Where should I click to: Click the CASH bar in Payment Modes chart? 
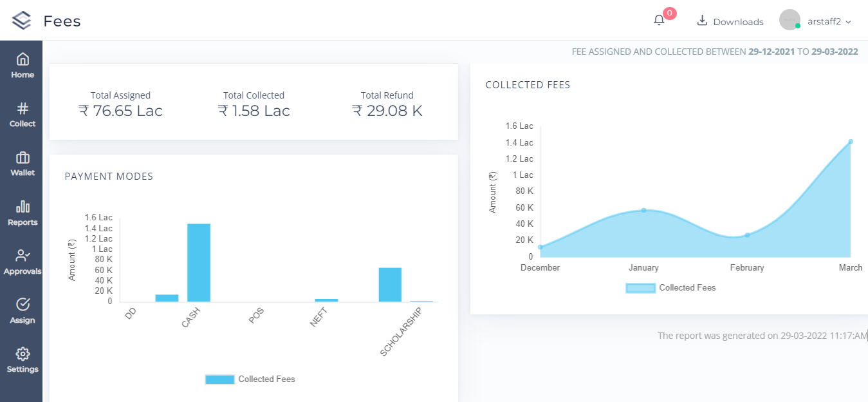pyautogui.click(x=198, y=261)
